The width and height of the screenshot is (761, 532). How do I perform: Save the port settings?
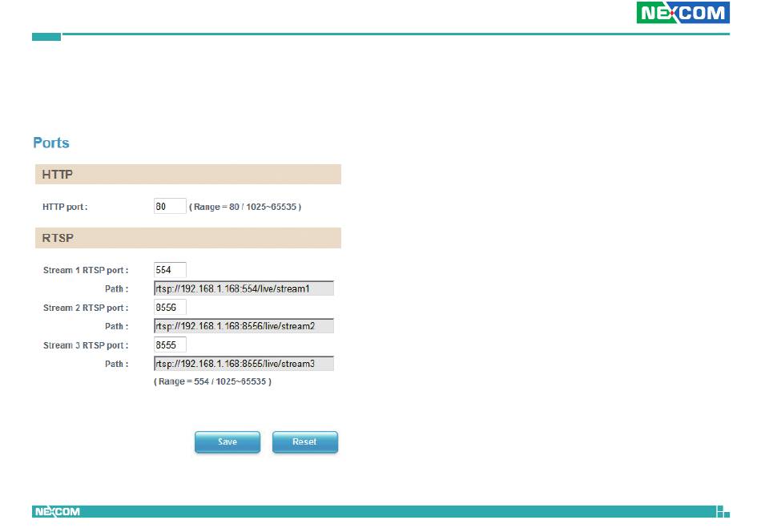[x=227, y=441]
